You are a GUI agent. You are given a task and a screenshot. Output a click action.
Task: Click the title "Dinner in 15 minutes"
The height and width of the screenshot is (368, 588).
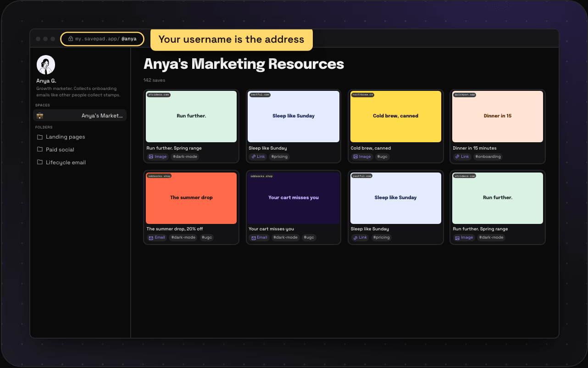point(475,148)
